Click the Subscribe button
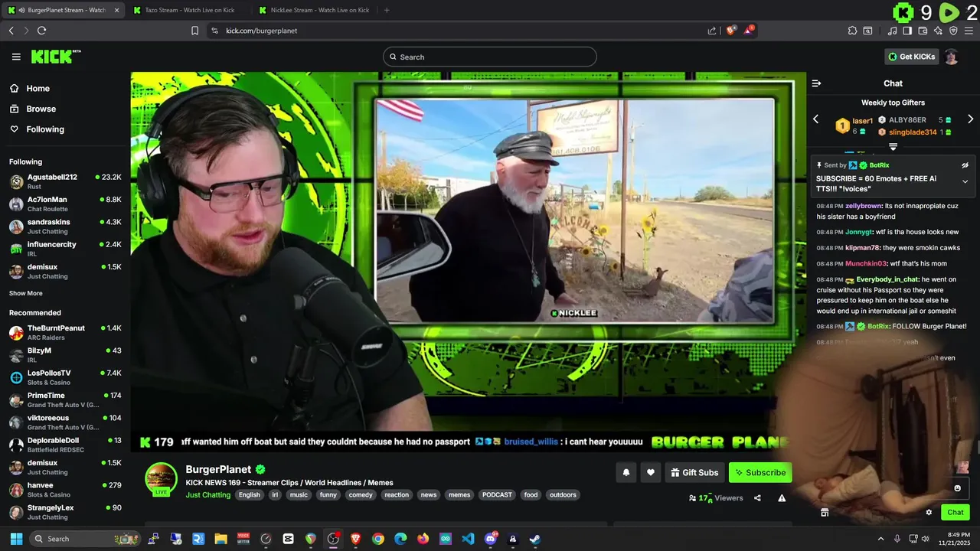 [760, 472]
